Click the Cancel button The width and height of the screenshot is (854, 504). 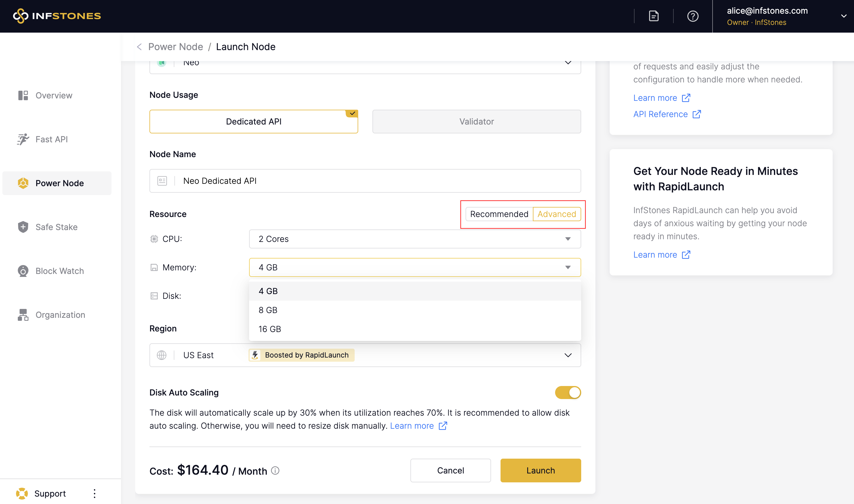pyautogui.click(x=450, y=470)
